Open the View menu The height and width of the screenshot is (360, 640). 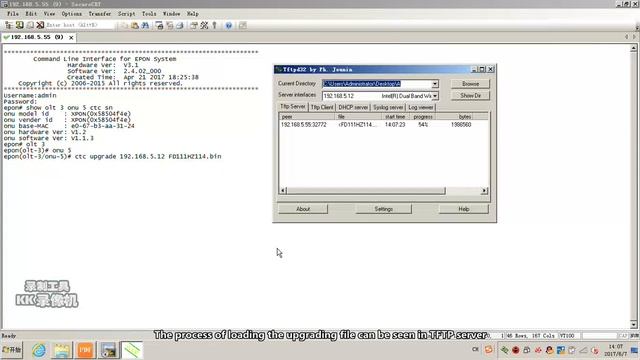tap(49, 13)
